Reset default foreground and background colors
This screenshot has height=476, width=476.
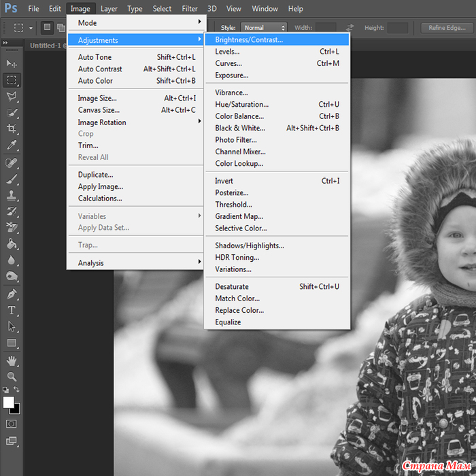coord(5,390)
